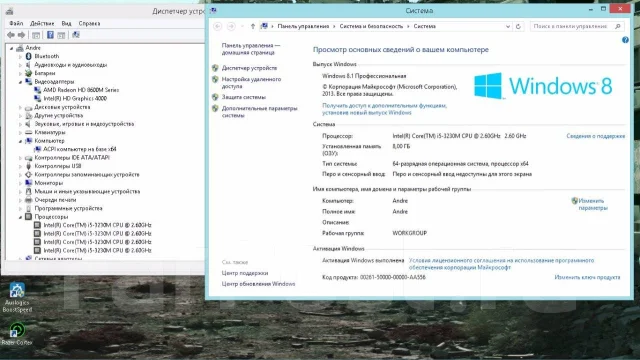Image resolution: width=640 pixels, height=360 pixels.
Task: Open Дополнительные параметры системы link
Action: coord(259,112)
